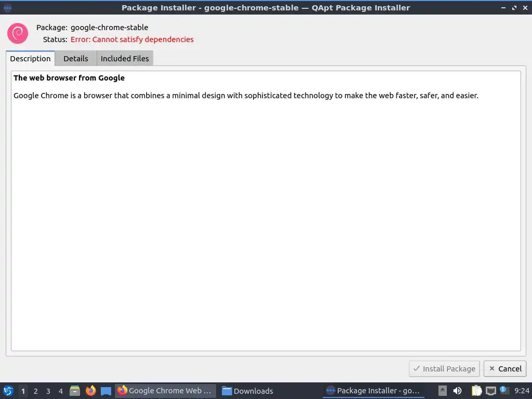The image size is (532, 399).
Task: Click the window menu icon in title bar
Action: click(7, 7)
